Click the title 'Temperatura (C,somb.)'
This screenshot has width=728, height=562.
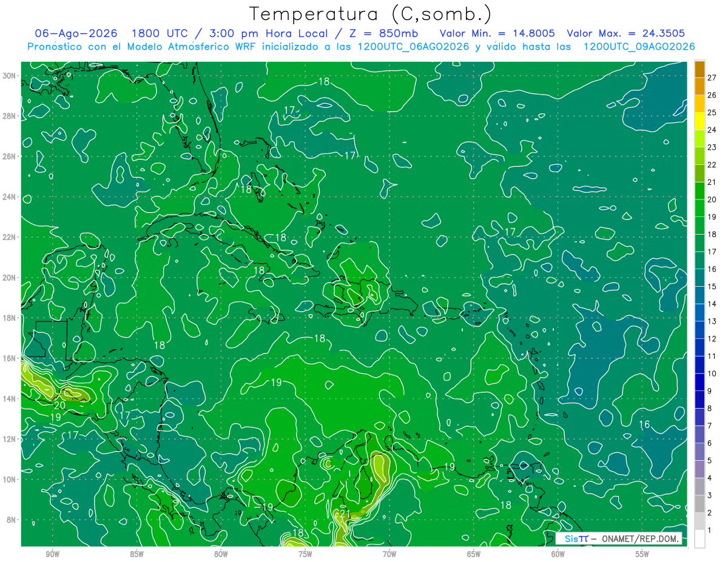tap(371, 14)
